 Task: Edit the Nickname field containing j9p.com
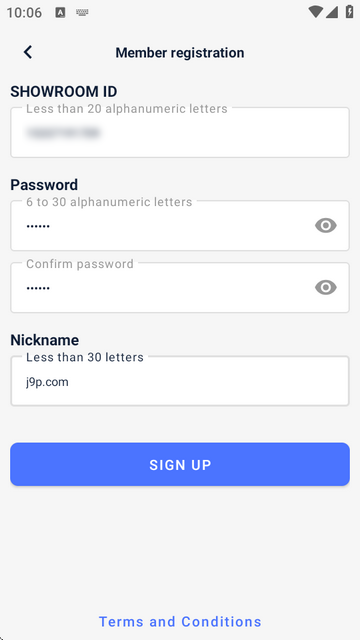(180, 381)
